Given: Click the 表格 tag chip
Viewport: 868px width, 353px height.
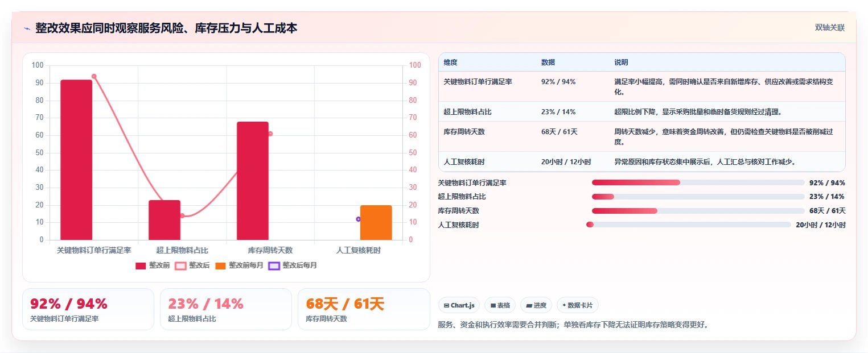Looking at the screenshot, I should [x=500, y=305].
